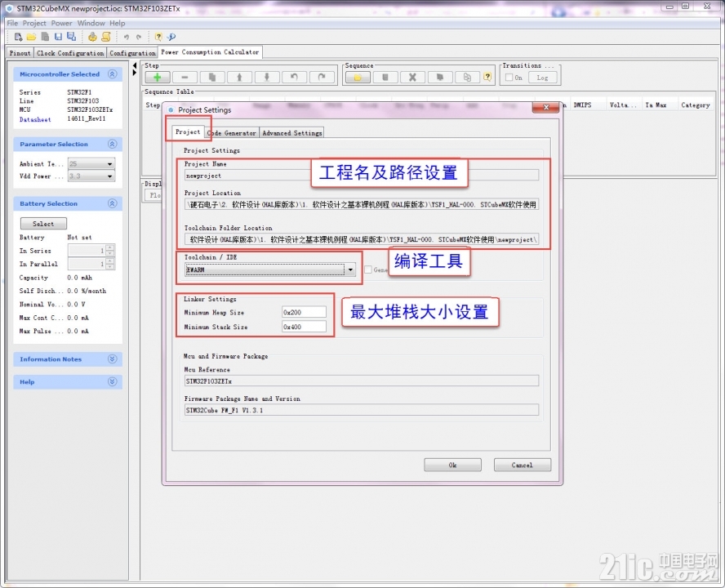Click the Minimum Heap Size field
The height and width of the screenshot is (588, 725).
[x=305, y=312]
